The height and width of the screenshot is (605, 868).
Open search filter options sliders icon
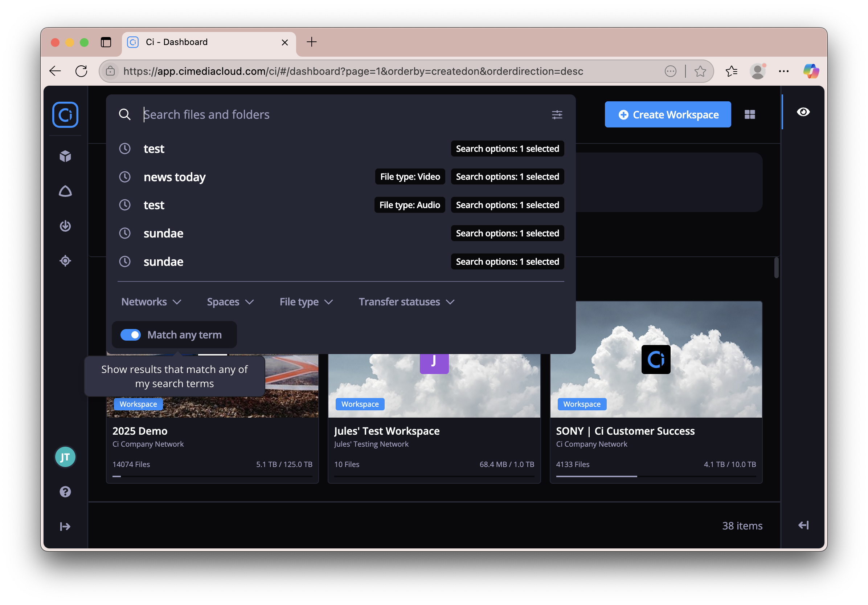557,114
